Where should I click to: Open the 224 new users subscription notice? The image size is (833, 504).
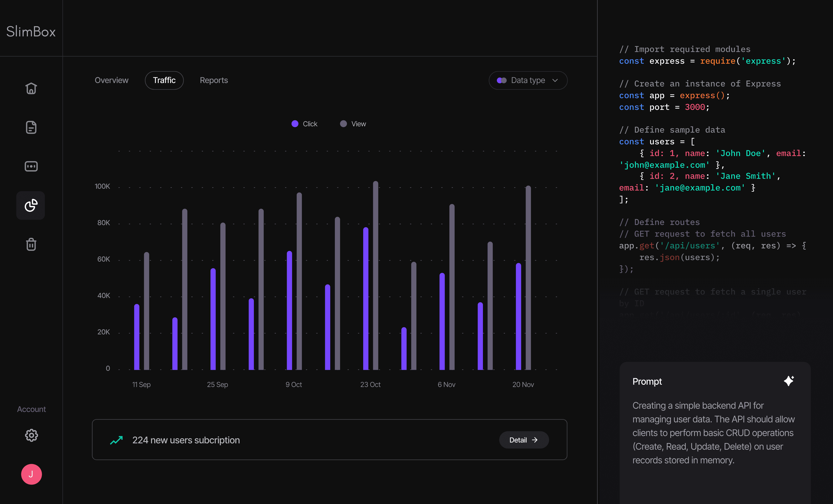[x=186, y=440]
